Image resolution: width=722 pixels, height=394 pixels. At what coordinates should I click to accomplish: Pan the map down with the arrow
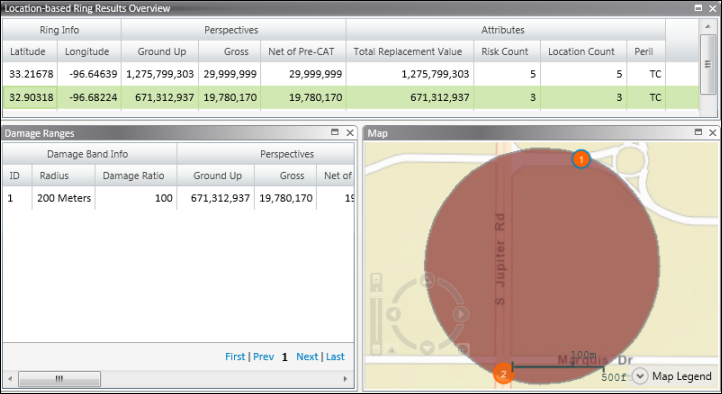click(428, 348)
